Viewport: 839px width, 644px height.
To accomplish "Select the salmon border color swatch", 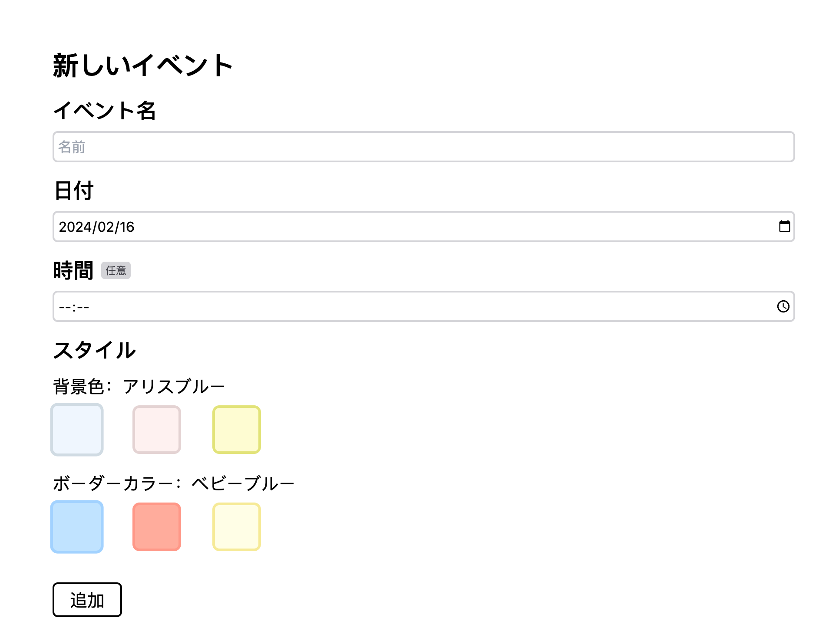I will click(x=156, y=527).
